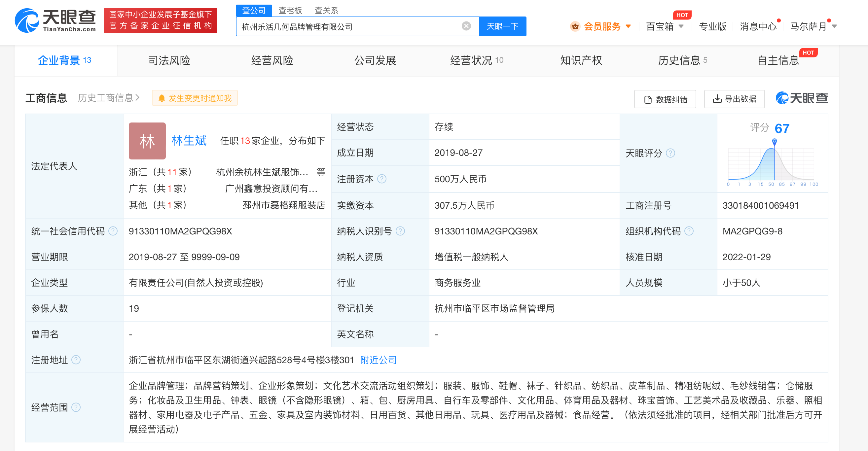Click help icon beside 纳税人识别号
Viewport: 868px width, 451px height.
click(400, 231)
